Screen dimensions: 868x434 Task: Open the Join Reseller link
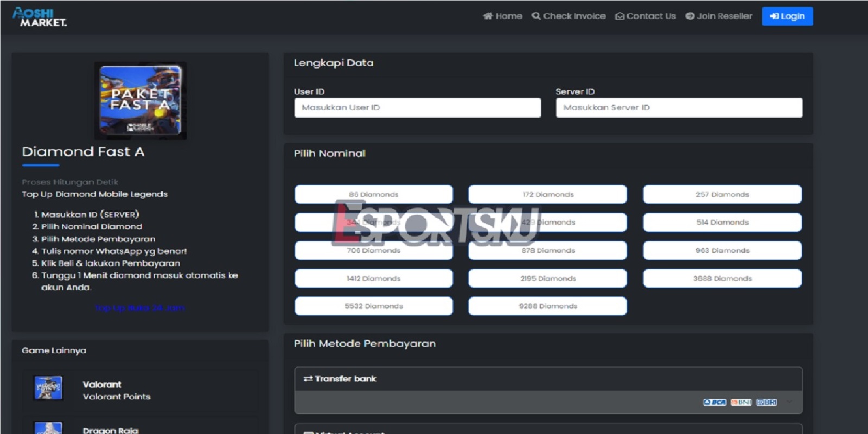click(x=719, y=16)
